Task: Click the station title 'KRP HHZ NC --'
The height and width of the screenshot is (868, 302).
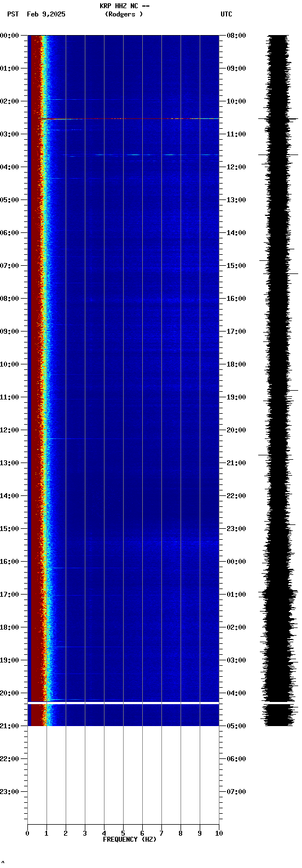Action: click(x=124, y=6)
